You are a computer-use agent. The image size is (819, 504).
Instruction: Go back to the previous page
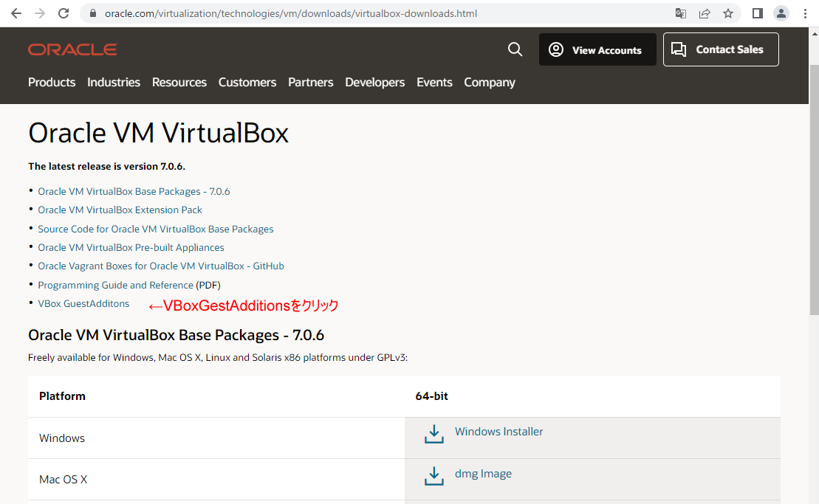tap(16, 13)
